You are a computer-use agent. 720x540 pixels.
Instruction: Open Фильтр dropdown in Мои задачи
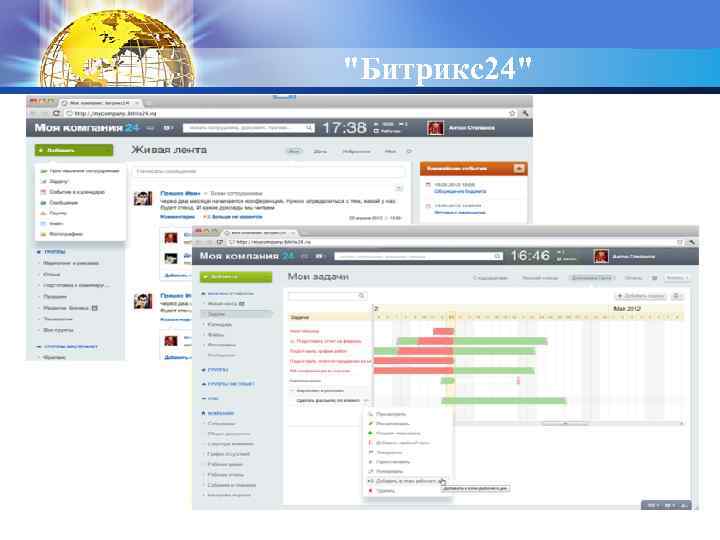pos(677,278)
